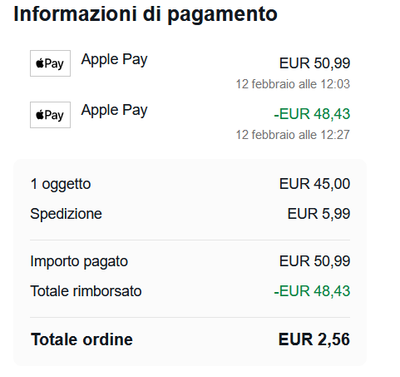Click the Spedizione label

[66, 214]
